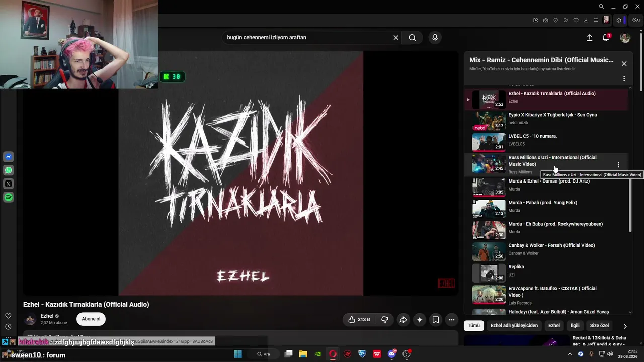
Task: Open Opera AI assistant button
Action: [x=635, y=20]
